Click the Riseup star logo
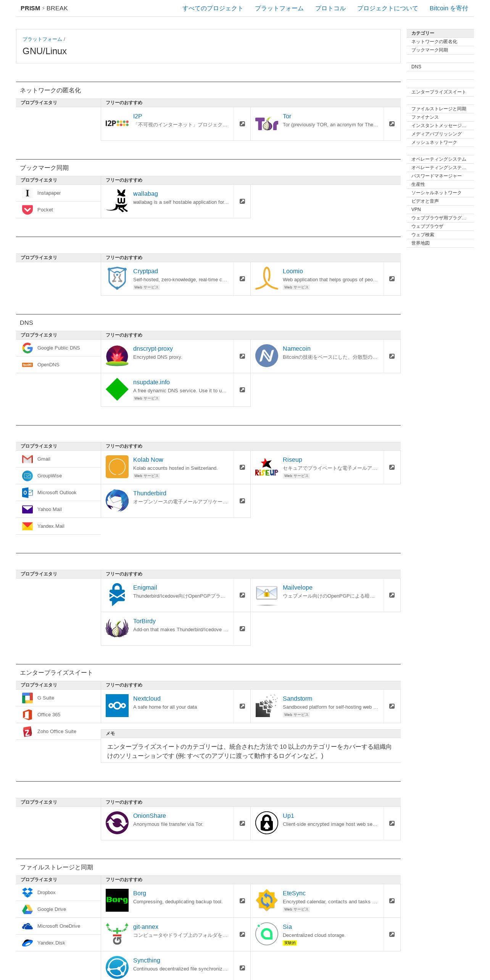The width and height of the screenshot is (490, 980). tap(267, 467)
